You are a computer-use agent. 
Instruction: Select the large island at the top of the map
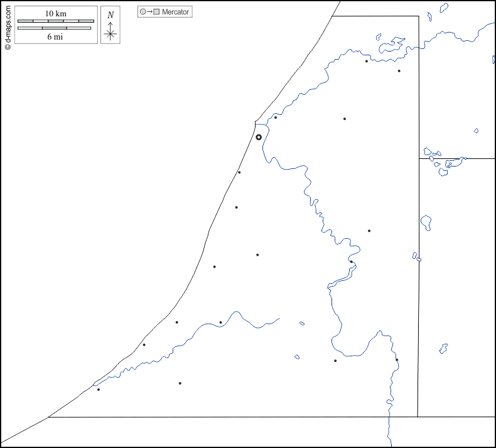(392, 45)
